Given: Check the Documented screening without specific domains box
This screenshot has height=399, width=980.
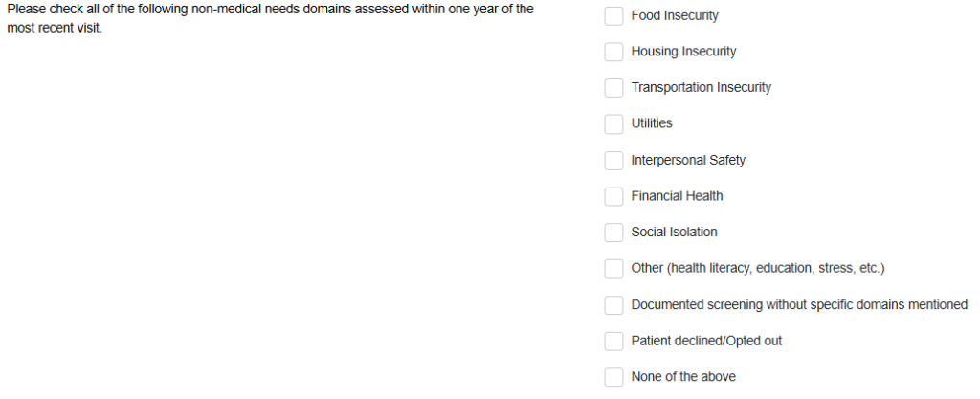Looking at the screenshot, I should (x=613, y=305).
